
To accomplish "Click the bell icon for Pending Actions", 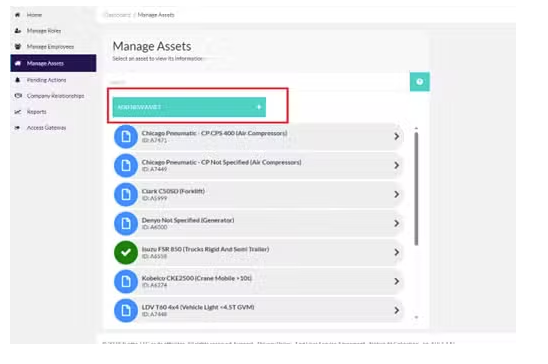I will pos(17,80).
